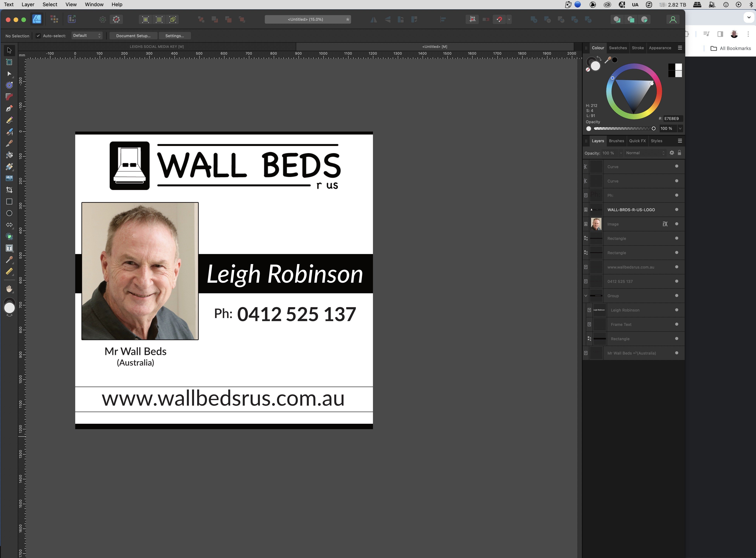Open the Layer menu

pos(28,4)
